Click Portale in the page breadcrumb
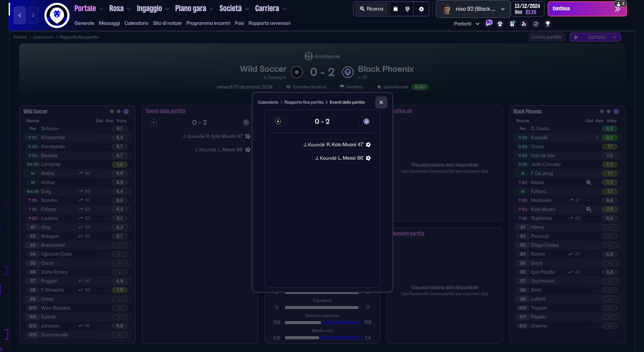Image resolution: width=644 pixels, height=352 pixels. (20, 37)
